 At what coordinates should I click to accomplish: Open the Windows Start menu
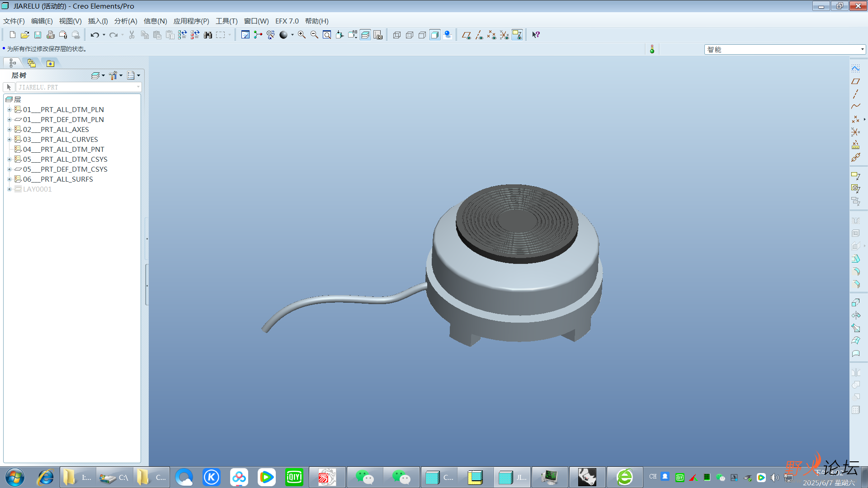(15, 477)
